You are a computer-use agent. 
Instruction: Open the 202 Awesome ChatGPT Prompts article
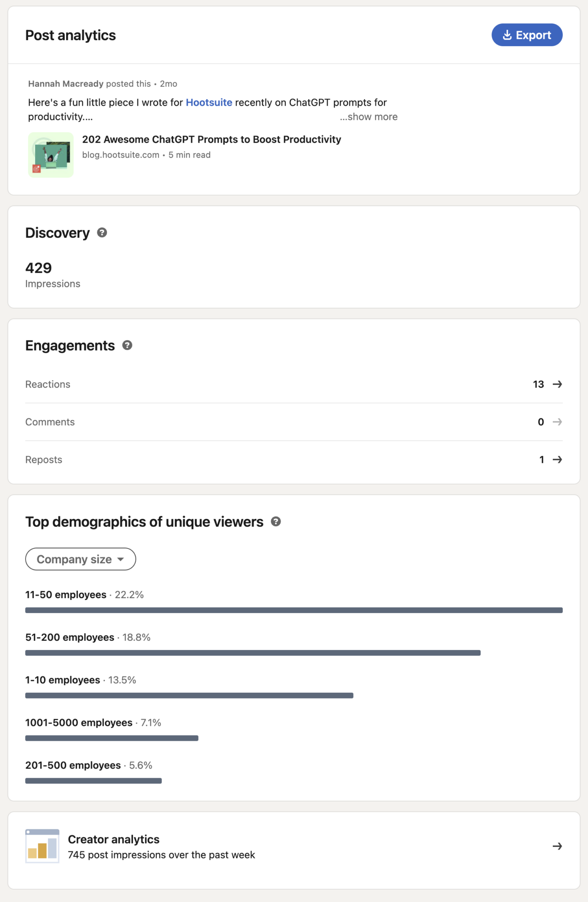click(x=211, y=139)
